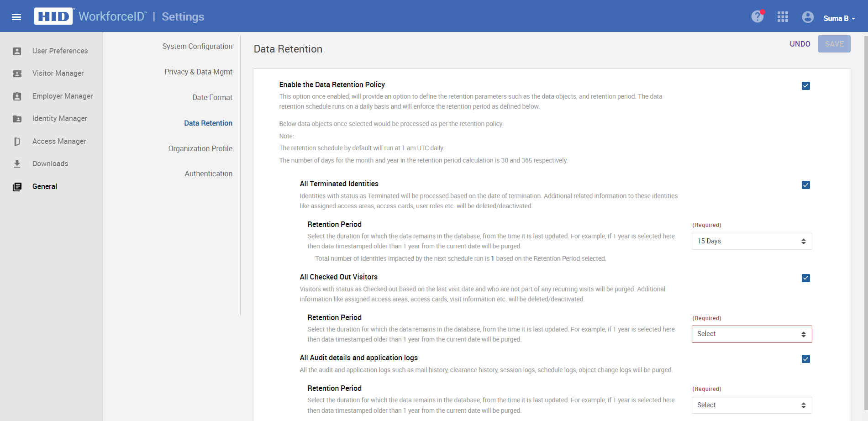Click the Access Manager door icon
868x421 pixels.
(x=17, y=142)
